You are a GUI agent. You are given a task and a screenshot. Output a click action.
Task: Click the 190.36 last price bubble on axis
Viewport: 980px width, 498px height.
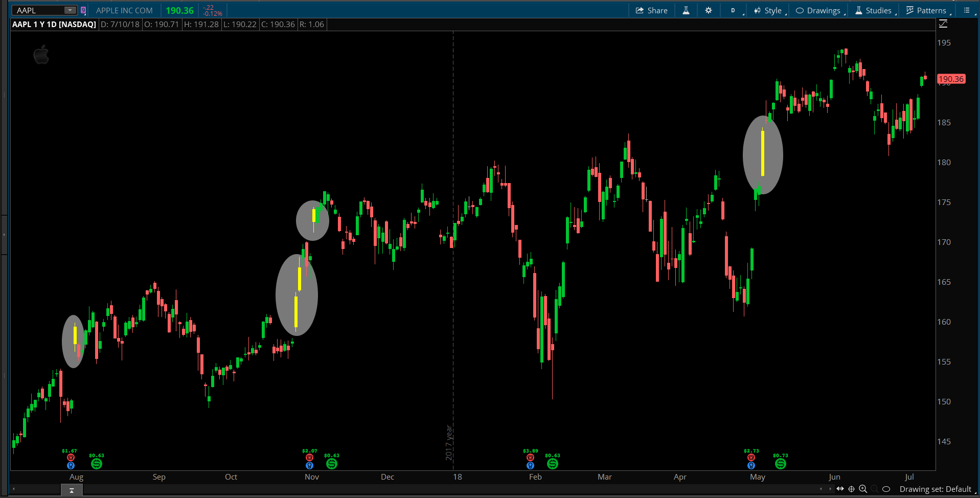click(x=951, y=79)
